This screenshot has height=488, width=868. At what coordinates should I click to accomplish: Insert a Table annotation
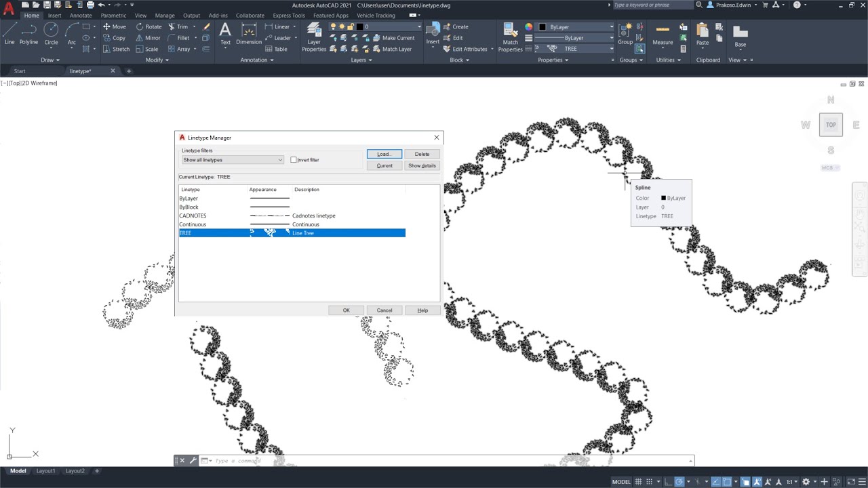click(x=277, y=49)
